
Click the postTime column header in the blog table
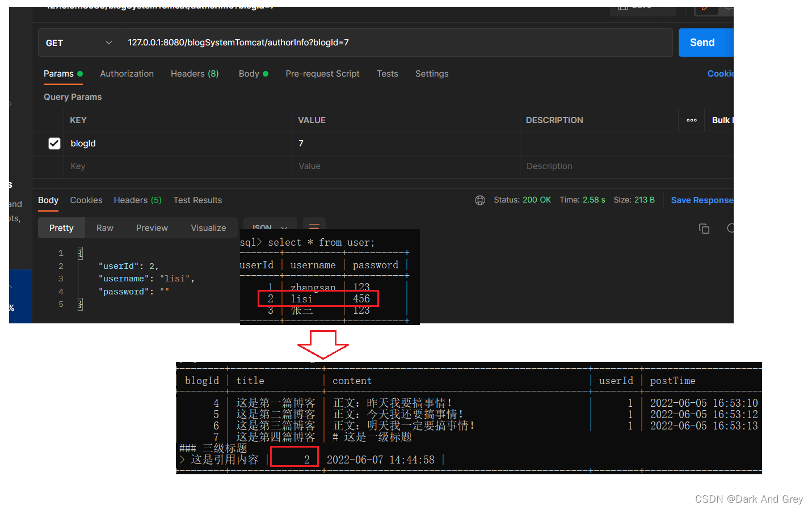tap(672, 381)
